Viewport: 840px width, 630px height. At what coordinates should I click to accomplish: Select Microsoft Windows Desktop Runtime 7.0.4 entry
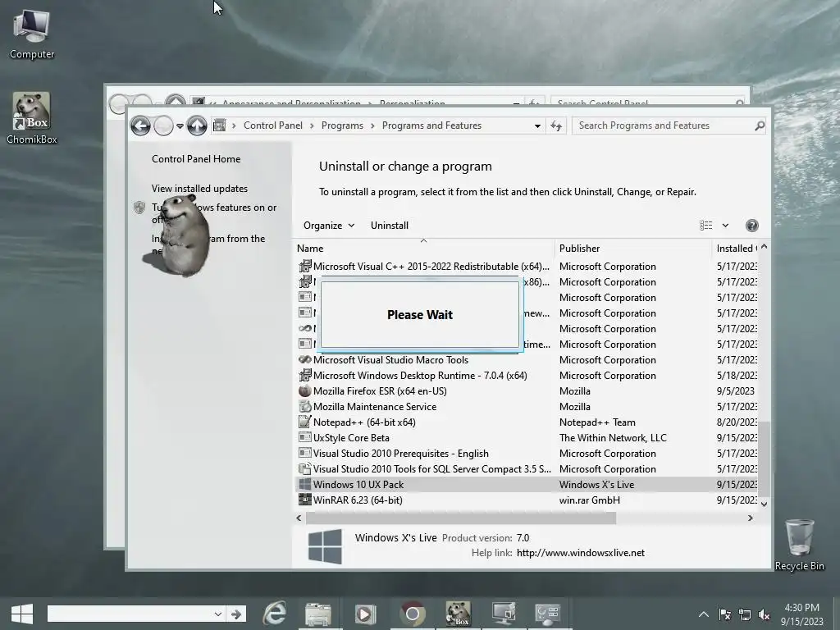pos(420,376)
